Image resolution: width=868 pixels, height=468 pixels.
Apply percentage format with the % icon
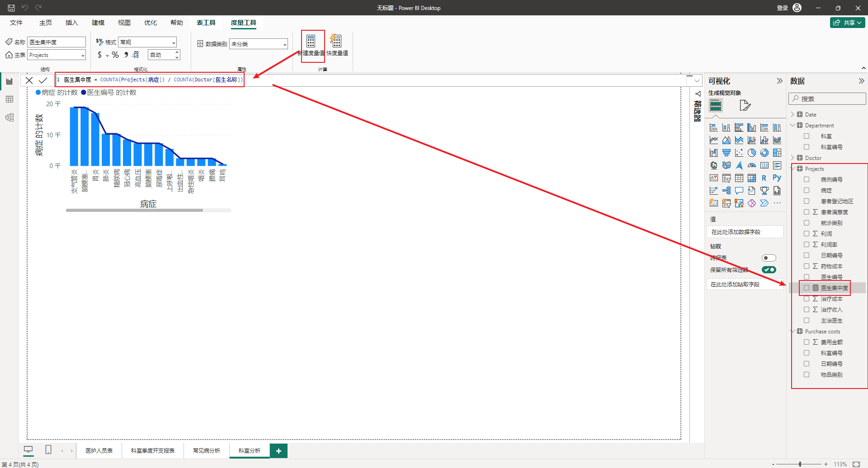tap(115, 55)
